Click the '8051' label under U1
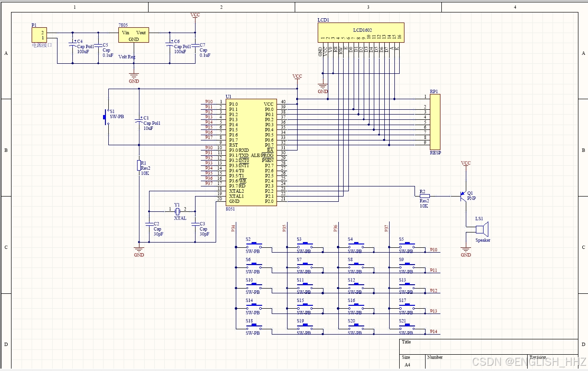588x371 pixels. (231, 209)
